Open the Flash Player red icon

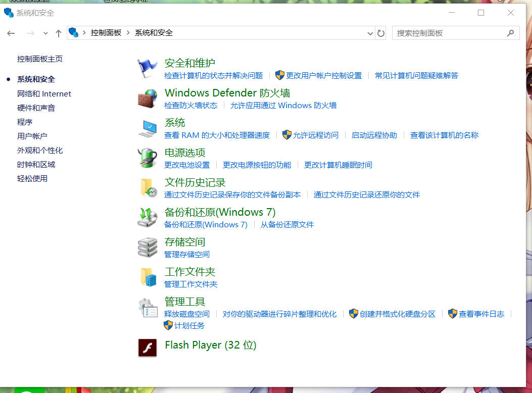coord(147,348)
